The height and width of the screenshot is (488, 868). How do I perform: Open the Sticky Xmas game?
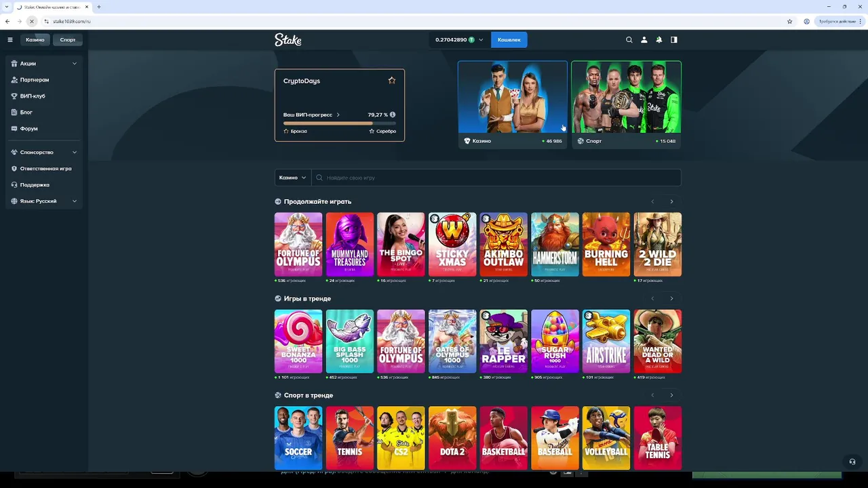pyautogui.click(x=452, y=245)
